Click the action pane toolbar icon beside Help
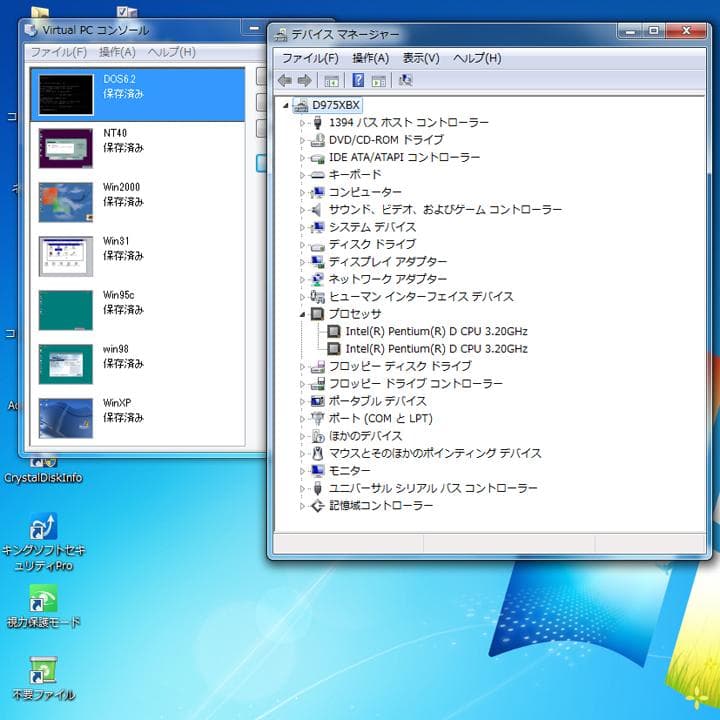The image size is (720, 720). (379, 81)
